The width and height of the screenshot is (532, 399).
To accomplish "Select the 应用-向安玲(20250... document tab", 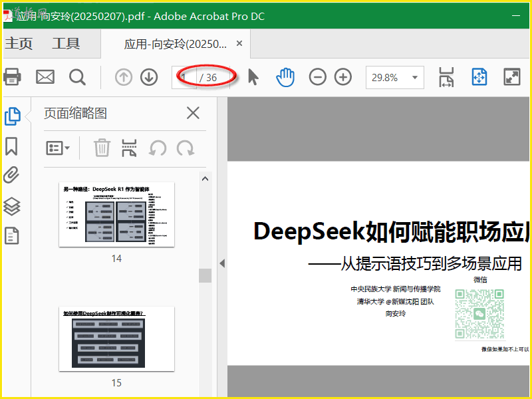I will [x=175, y=44].
